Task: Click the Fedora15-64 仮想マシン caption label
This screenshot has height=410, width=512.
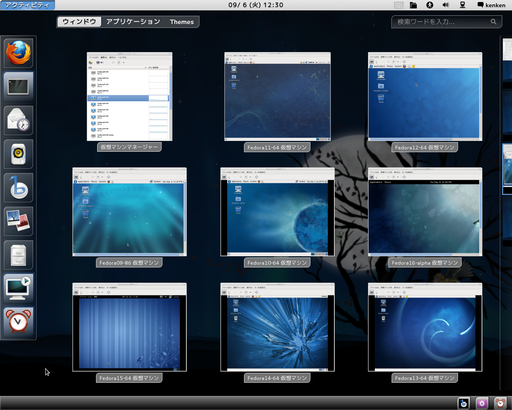Action: pyautogui.click(x=129, y=378)
